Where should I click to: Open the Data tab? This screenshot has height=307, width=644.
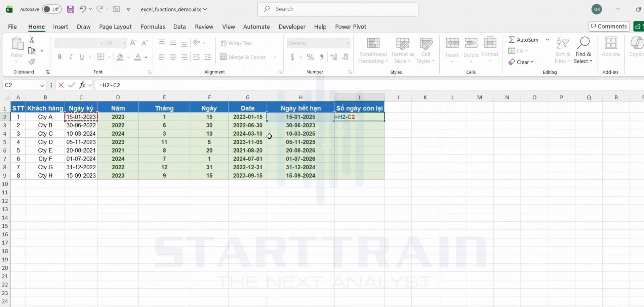click(179, 27)
